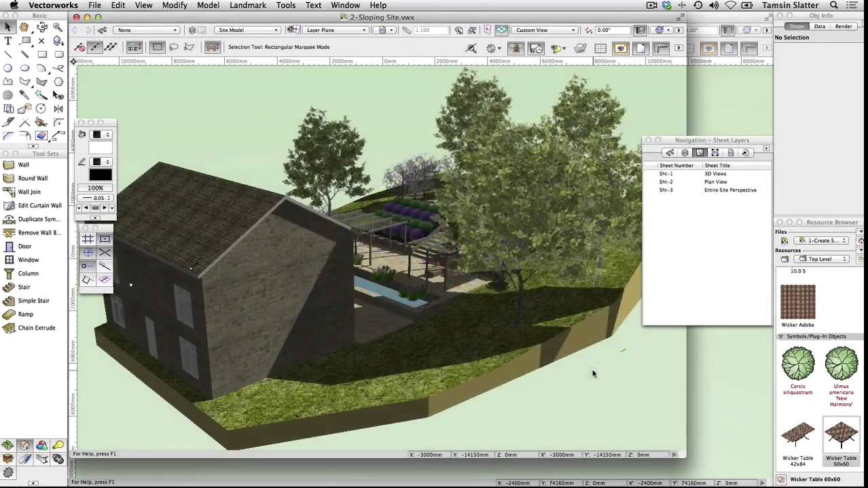Open the 1-Create S... files dropdown
Screen dimensions: 868x488
(821, 241)
